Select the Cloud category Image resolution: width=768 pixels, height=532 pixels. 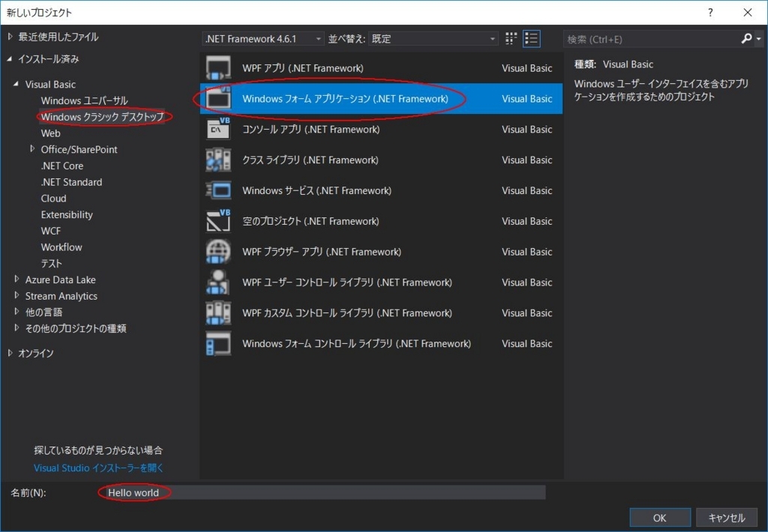tap(53, 199)
